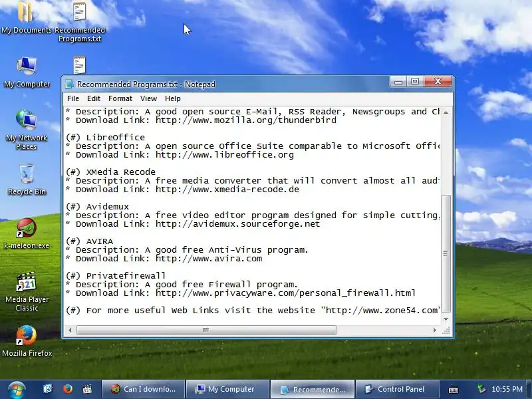Switch to Recommended Programs taskbar button

312,389
